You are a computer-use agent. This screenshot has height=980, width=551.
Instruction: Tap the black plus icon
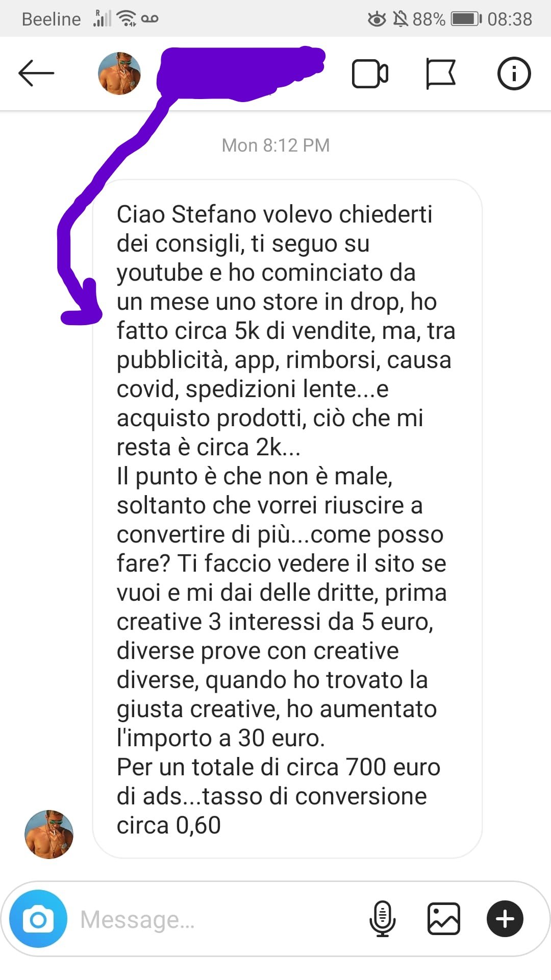tap(505, 919)
